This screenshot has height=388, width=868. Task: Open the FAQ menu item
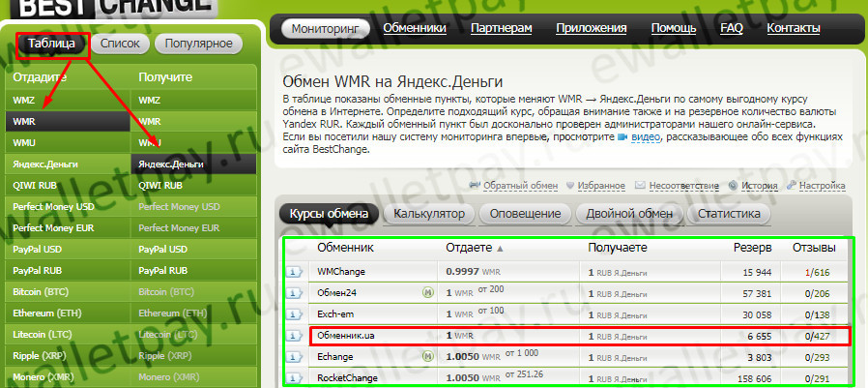732,28
